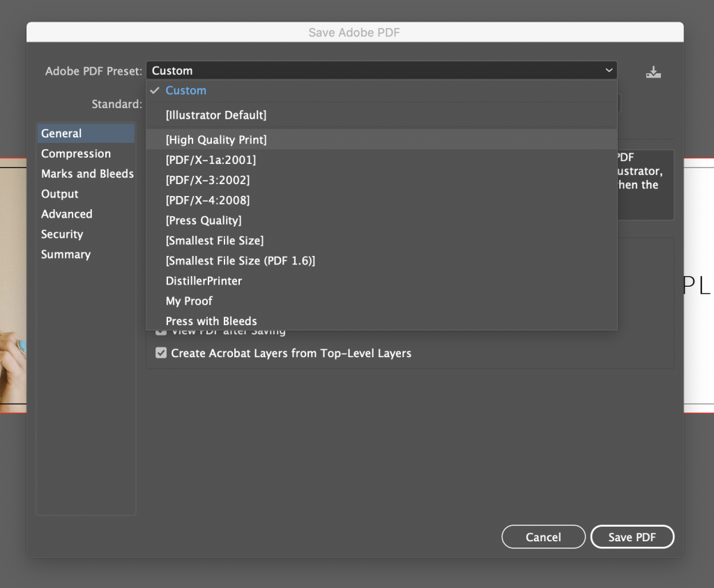Select the PDF/X-1a:2001 preset
714x588 pixels.
pos(381,160)
